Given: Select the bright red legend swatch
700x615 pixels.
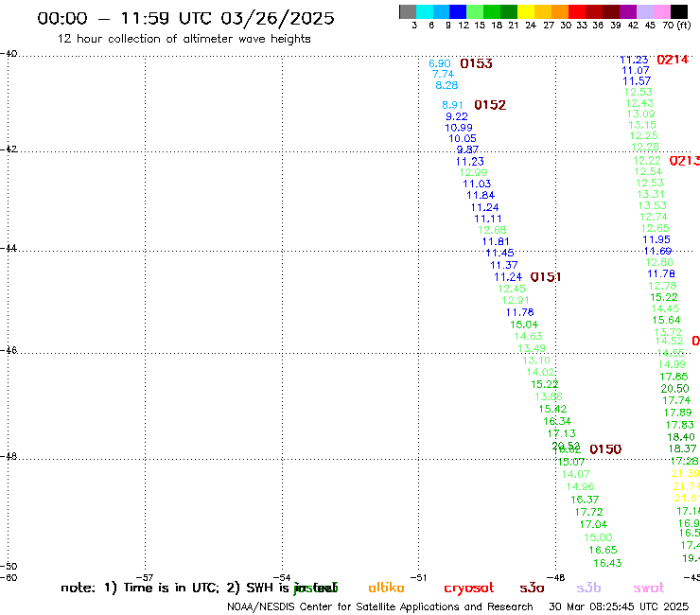Looking at the screenshot, I should 577,11.
